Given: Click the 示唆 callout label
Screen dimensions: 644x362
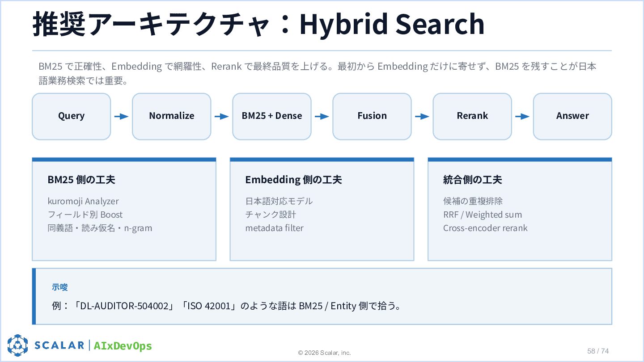Looking at the screenshot, I should click(x=59, y=287).
